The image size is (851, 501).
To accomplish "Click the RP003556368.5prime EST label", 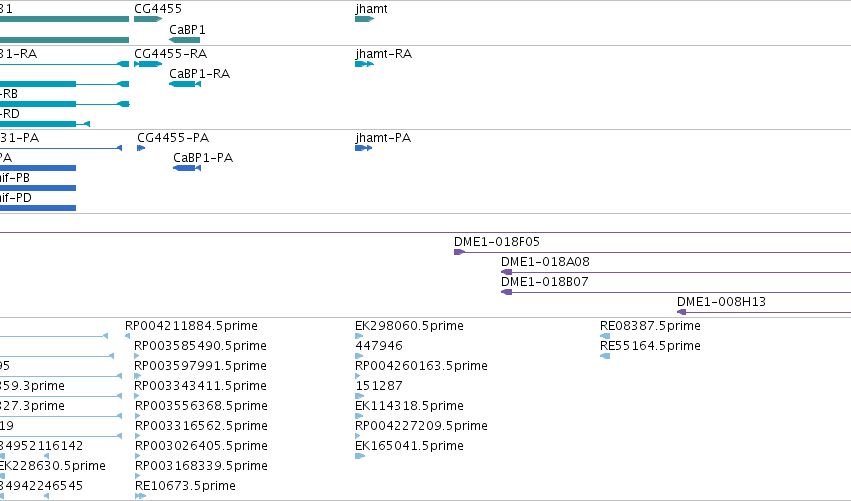I will pyautogui.click(x=201, y=406).
